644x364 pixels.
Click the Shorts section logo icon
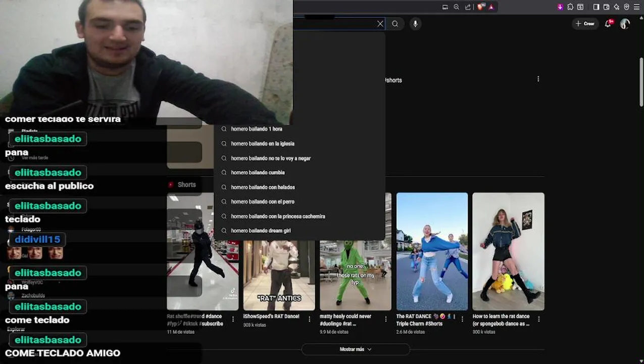point(171,185)
